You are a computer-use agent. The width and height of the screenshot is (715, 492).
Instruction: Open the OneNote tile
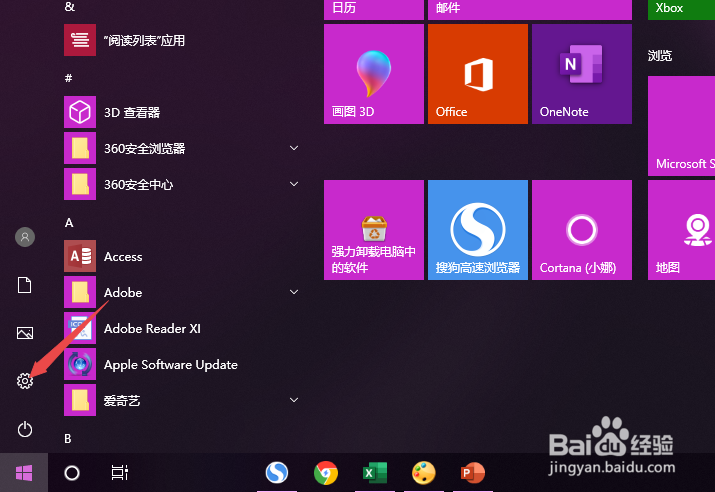581,74
